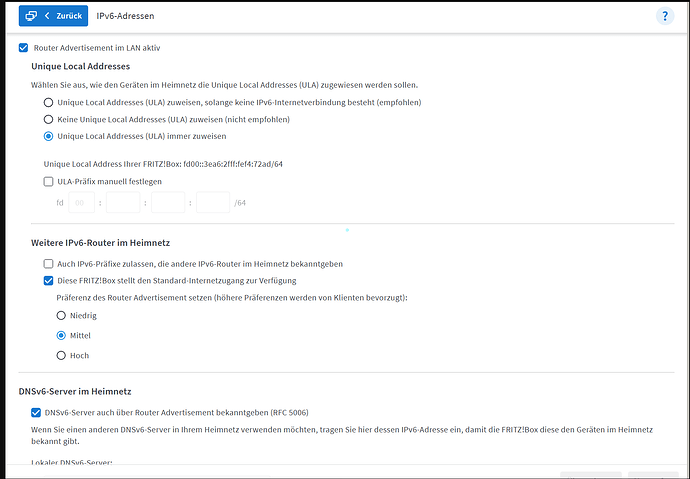
Task: Toggle Router Advertisement im LAN aktiv
Action: tap(24, 48)
